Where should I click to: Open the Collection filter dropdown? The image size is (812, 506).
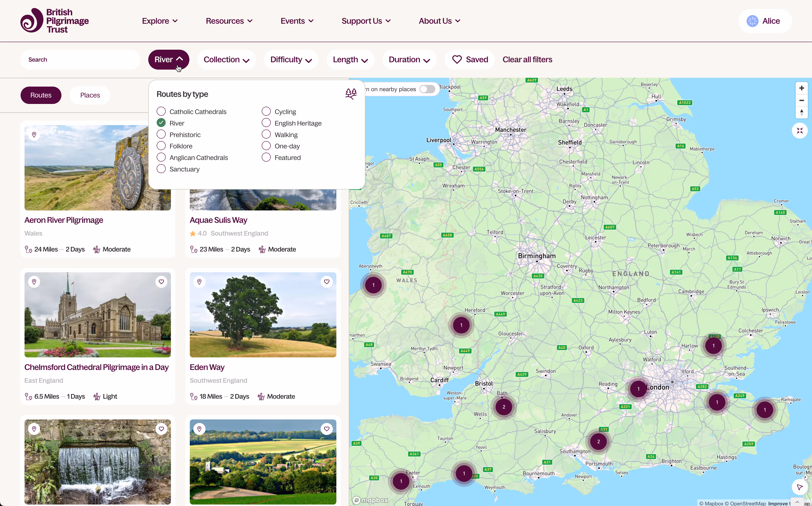coord(226,60)
